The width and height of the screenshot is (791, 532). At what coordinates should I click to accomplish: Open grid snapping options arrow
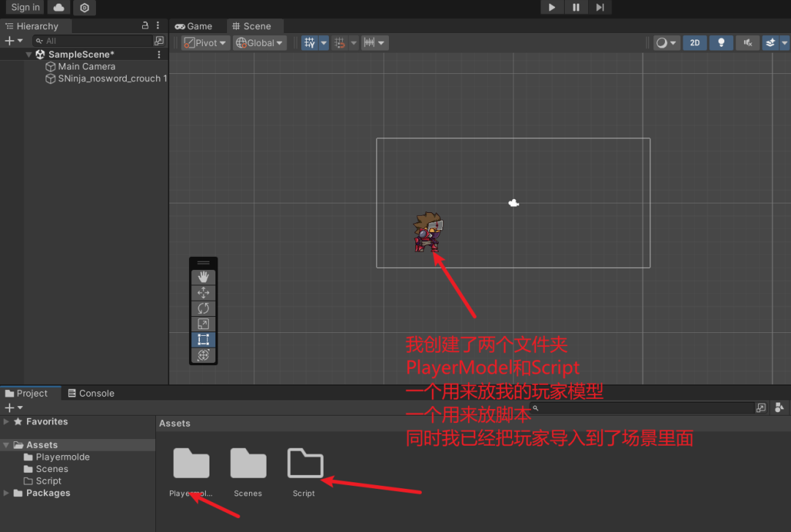tap(354, 43)
